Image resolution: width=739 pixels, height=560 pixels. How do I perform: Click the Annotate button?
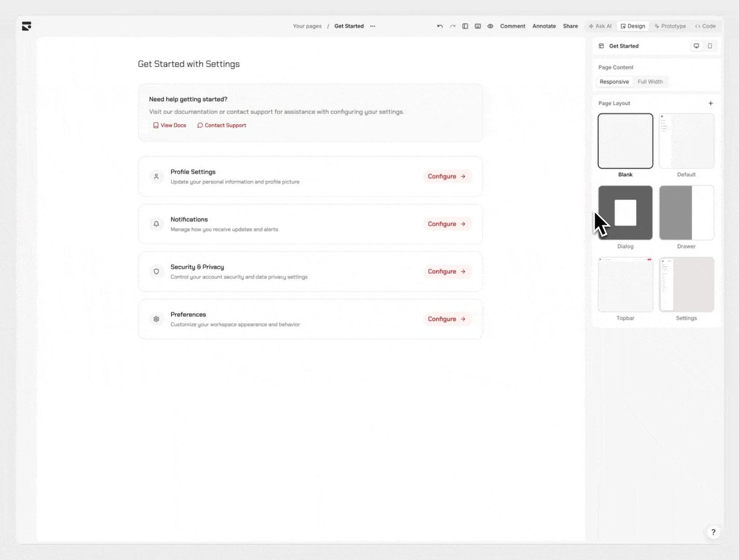pyautogui.click(x=544, y=26)
